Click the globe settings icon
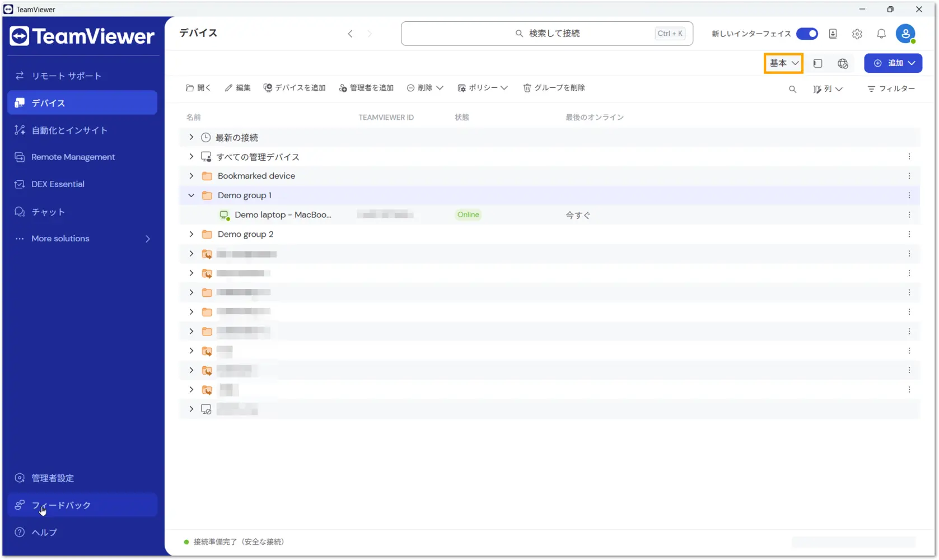 843,63
